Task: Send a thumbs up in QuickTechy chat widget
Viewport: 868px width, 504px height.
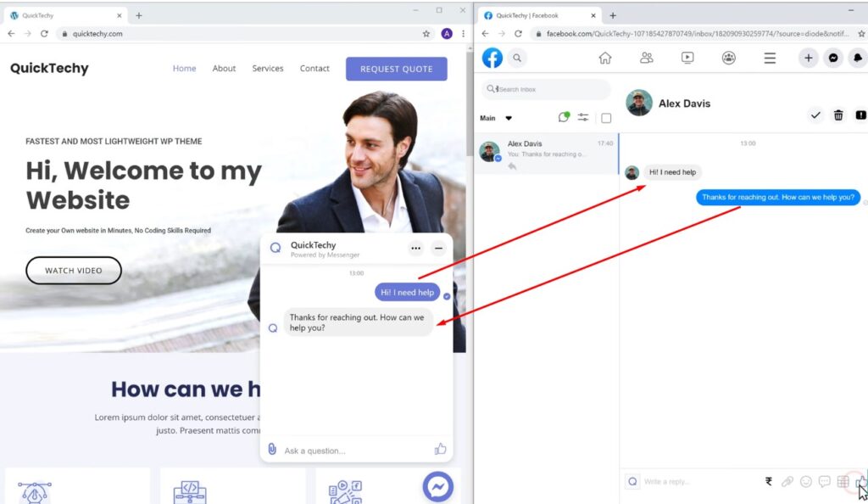Action: (x=440, y=449)
